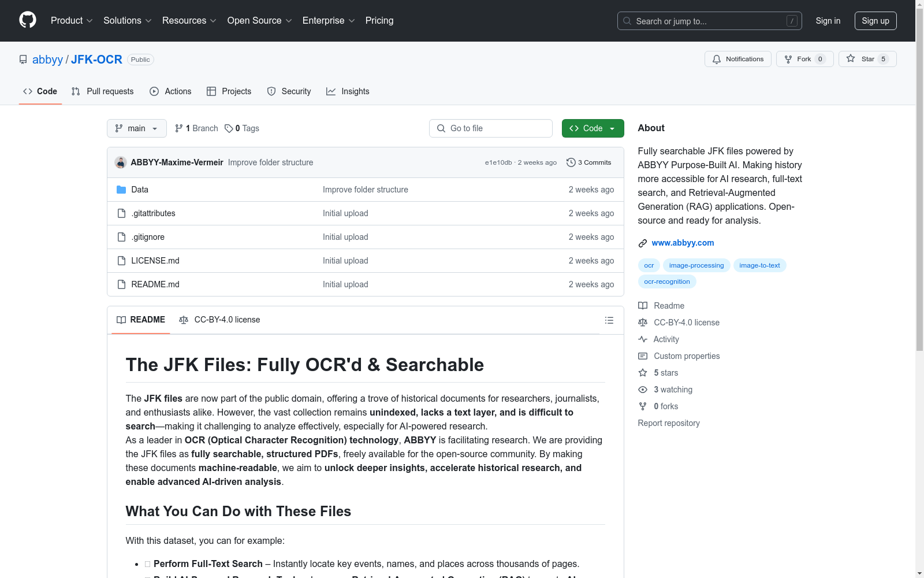Click the Notifications bell button
The width and height of the screenshot is (924, 578).
click(x=737, y=59)
